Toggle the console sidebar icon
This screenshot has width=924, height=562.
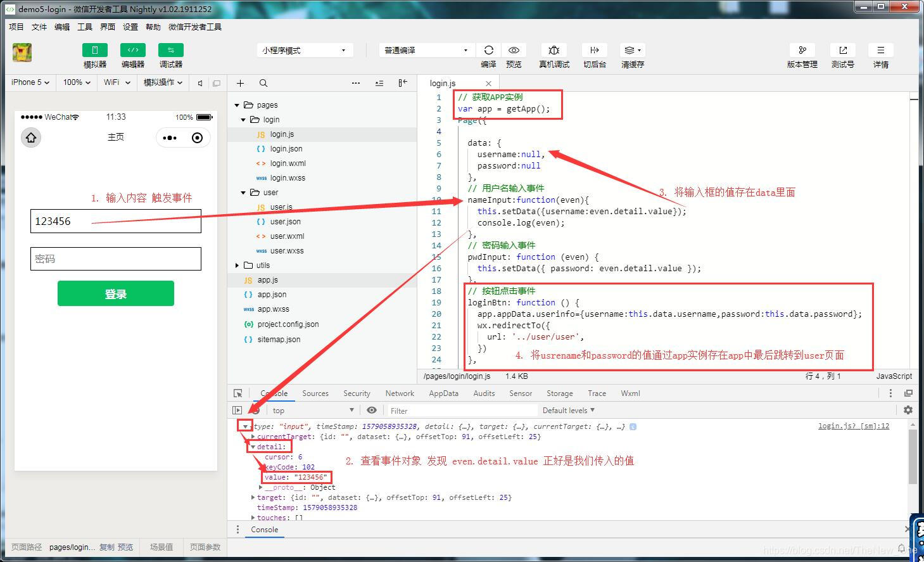coord(237,411)
